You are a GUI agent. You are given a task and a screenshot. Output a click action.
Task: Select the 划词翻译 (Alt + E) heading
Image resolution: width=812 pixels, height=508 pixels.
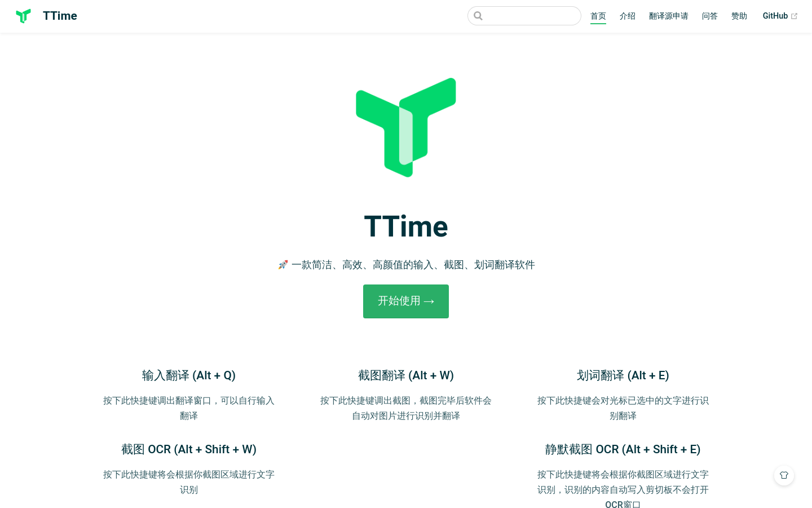coord(623,375)
